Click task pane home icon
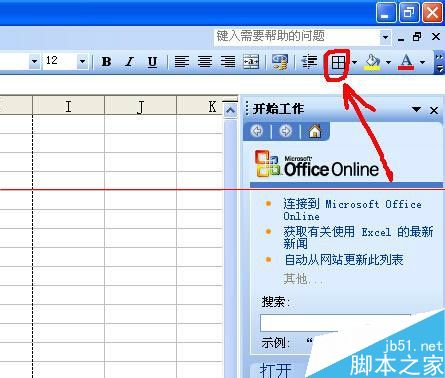Screen dimensions: 445x378 click(x=315, y=131)
